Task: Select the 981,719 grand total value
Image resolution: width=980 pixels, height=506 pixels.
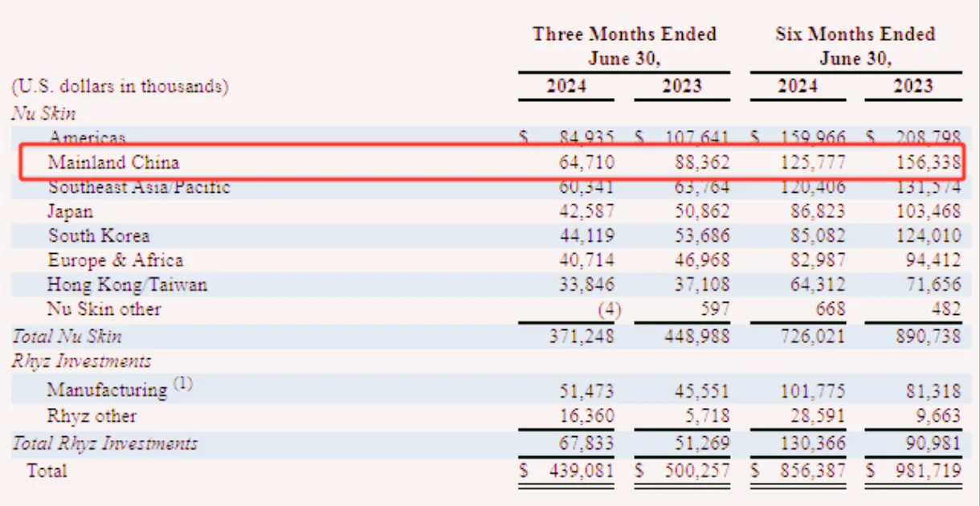Action: click(929, 471)
